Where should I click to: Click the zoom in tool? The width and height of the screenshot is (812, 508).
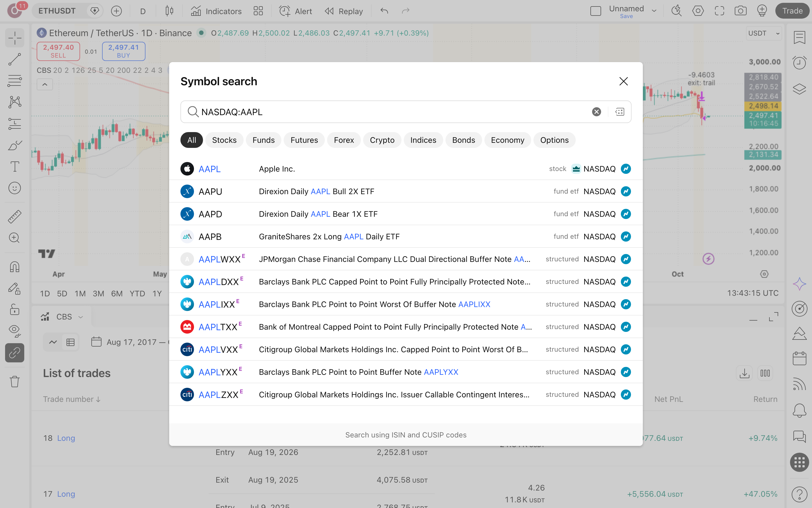(14, 238)
